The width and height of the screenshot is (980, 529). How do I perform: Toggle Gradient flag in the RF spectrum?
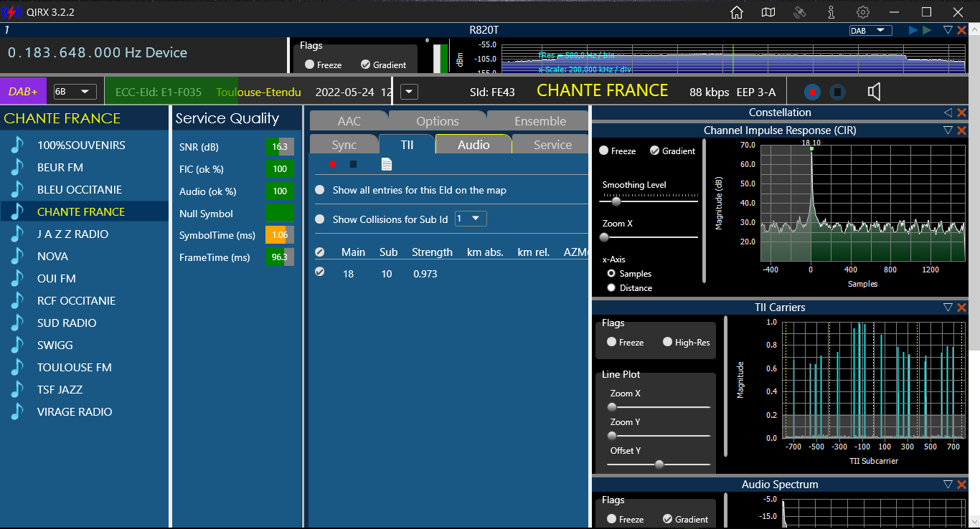tap(366, 65)
